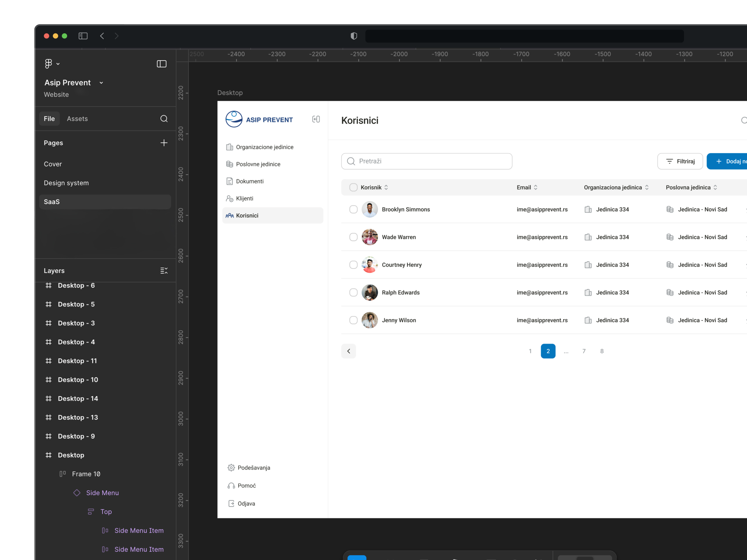The image size is (747, 560).
Task: Click the browser sidebar toggle icon
Action: (x=83, y=36)
